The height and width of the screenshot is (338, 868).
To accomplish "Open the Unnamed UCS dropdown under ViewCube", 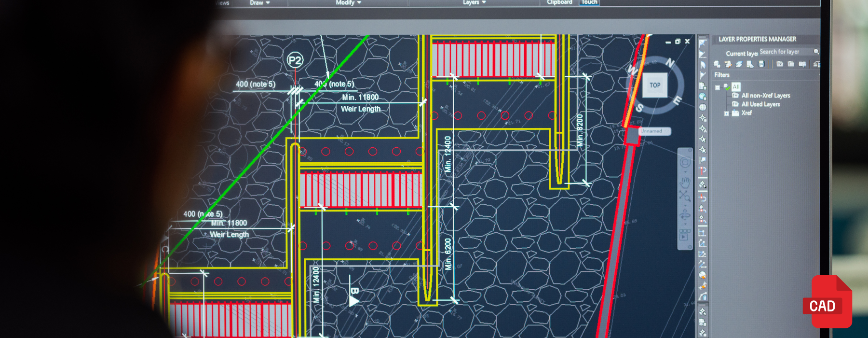I will (x=654, y=131).
